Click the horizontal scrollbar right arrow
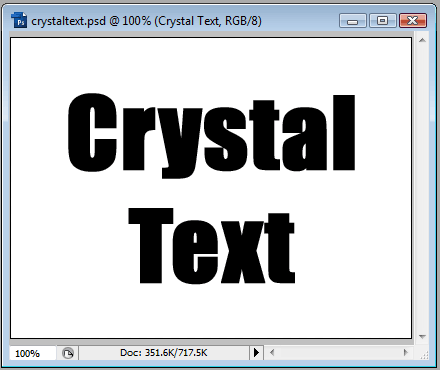 405,353
